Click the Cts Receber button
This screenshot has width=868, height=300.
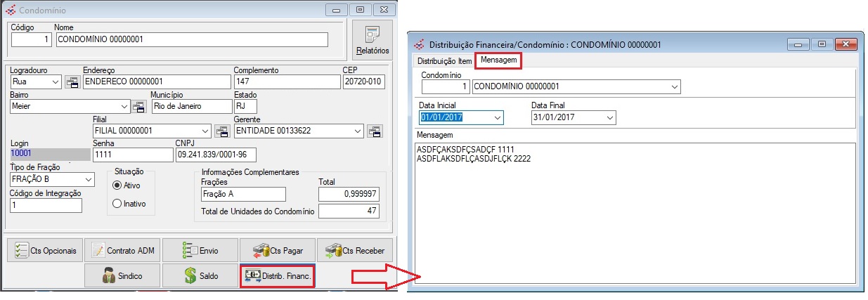[354, 250]
